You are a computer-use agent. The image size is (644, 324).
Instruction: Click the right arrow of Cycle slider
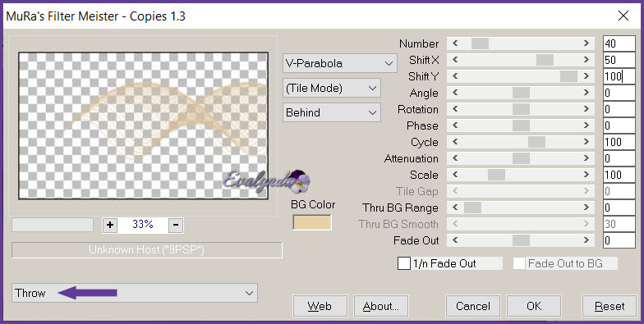tap(586, 142)
